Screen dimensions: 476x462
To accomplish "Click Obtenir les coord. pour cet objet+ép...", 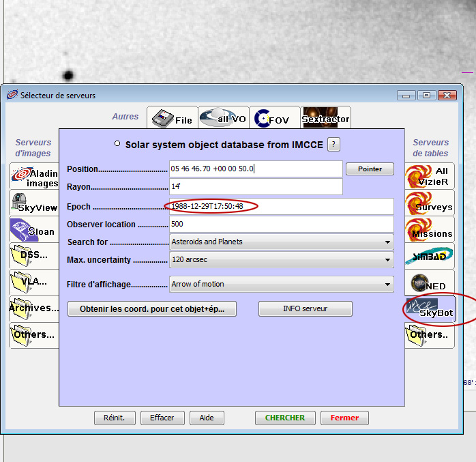I will [x=152, y=309].
